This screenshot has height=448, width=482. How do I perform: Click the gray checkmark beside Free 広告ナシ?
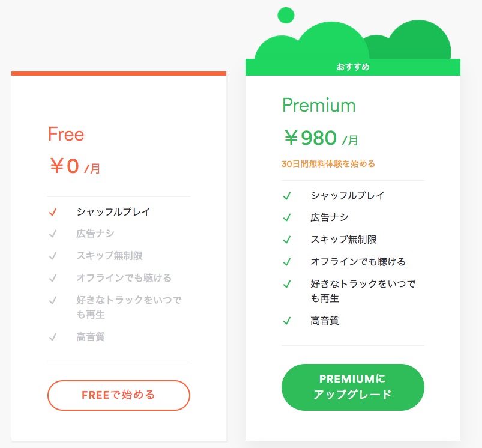[x=53, y=234]
